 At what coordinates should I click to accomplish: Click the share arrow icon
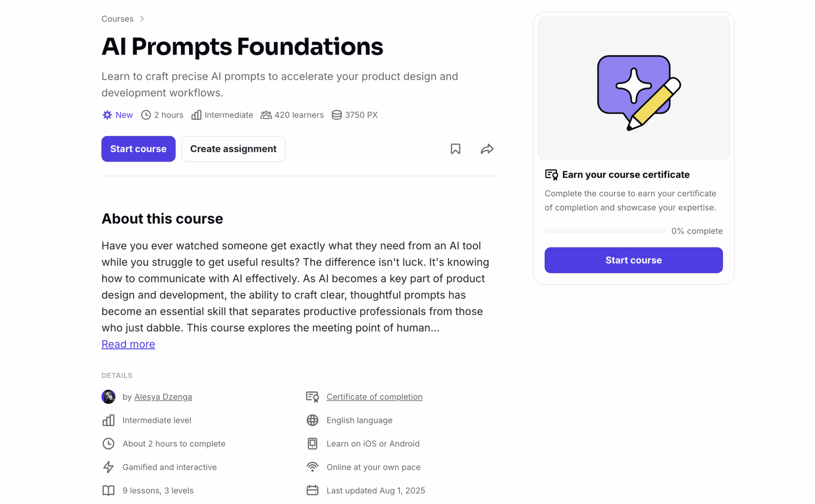pyautogui.click(x=487, y=149)
